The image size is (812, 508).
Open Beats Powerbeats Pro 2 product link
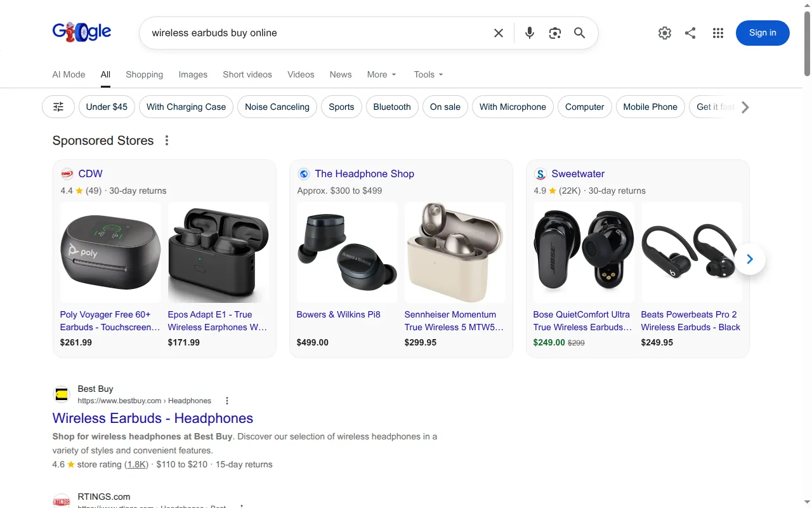pos(691,321)
